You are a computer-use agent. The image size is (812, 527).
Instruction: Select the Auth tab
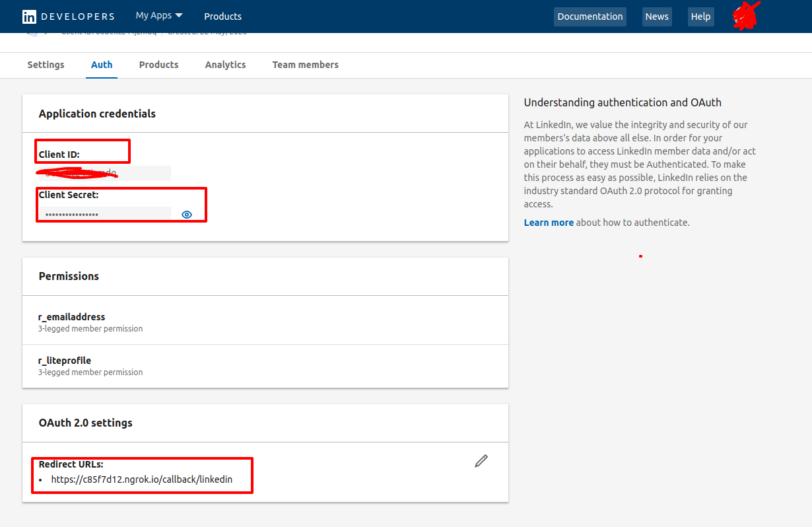pos(102,65)
